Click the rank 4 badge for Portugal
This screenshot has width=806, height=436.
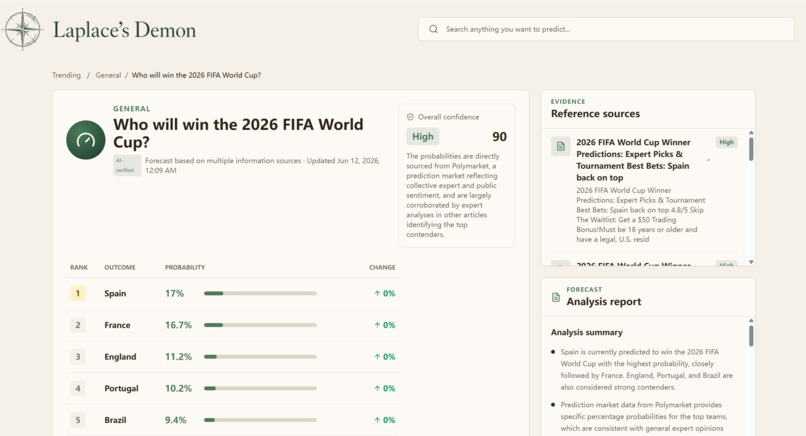point(78,388)
